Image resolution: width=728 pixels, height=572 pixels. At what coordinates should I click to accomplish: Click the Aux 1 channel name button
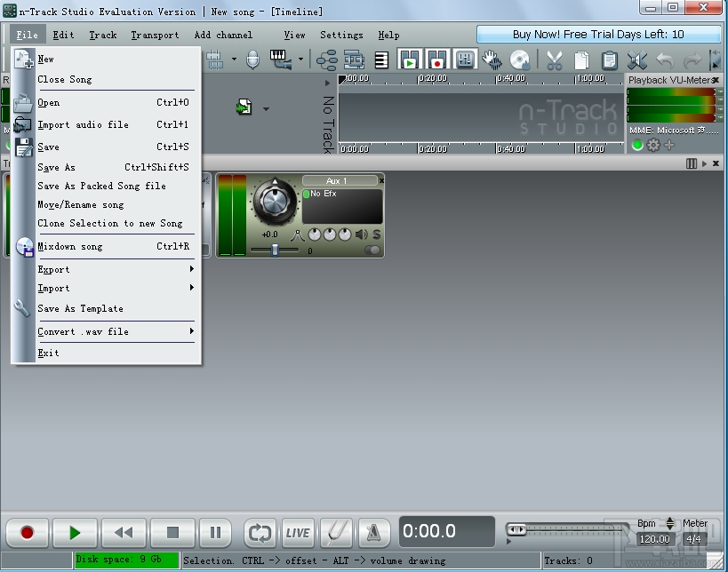(340, 180)
